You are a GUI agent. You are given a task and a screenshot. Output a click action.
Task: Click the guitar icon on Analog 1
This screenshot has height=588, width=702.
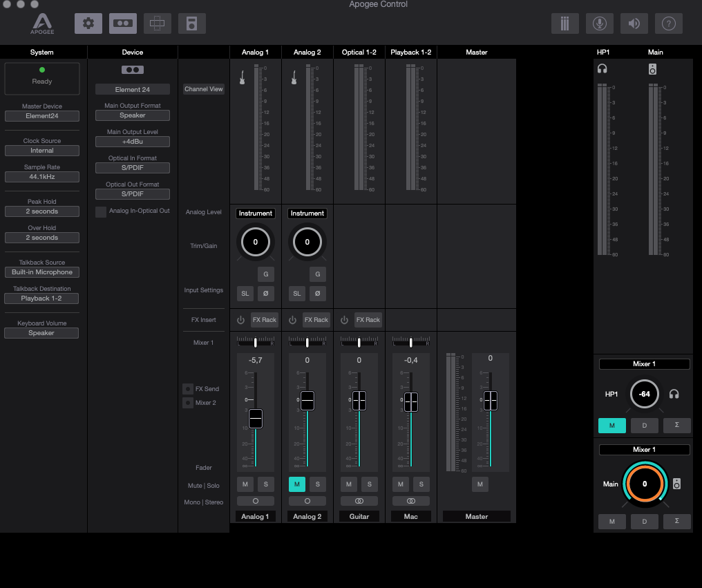pyautogui.click(x=243, y=77)
